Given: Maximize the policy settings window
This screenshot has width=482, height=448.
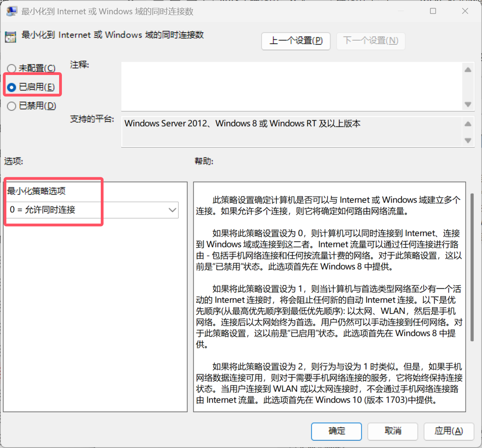Looking at the screenshot, I should (433, 11).
